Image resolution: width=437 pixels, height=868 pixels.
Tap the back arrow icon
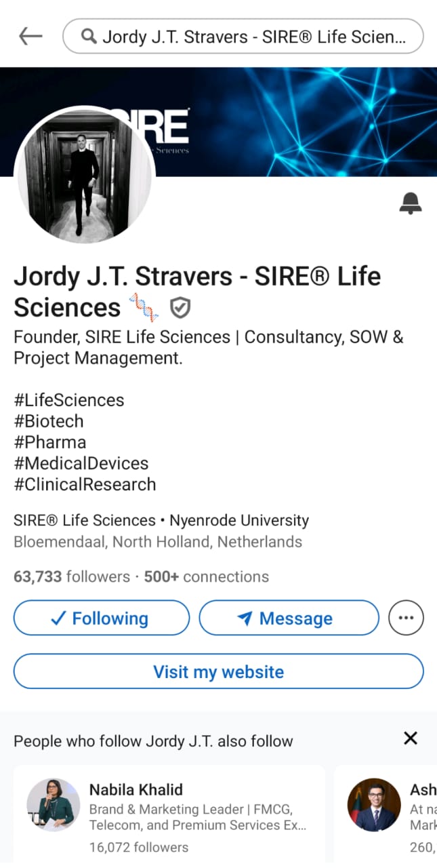click(x=30, y=37)
